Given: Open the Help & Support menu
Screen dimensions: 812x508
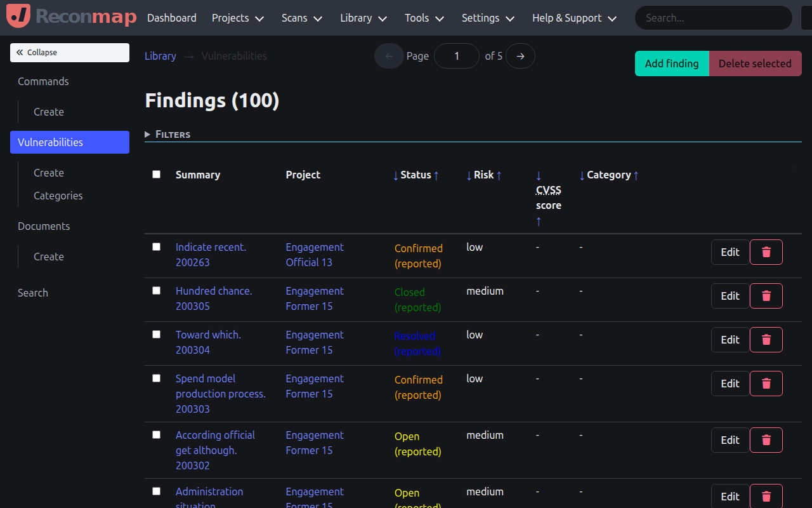Looking at the screenshot, I should click(575, 18).
